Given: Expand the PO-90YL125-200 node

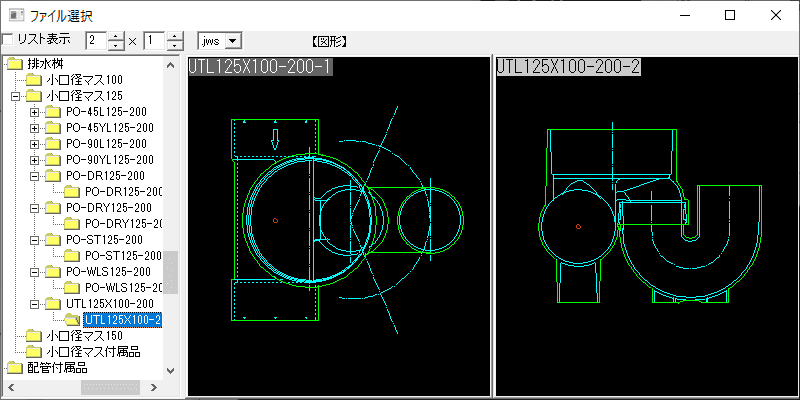Looking at the screenshot, I should pos(34,160).
